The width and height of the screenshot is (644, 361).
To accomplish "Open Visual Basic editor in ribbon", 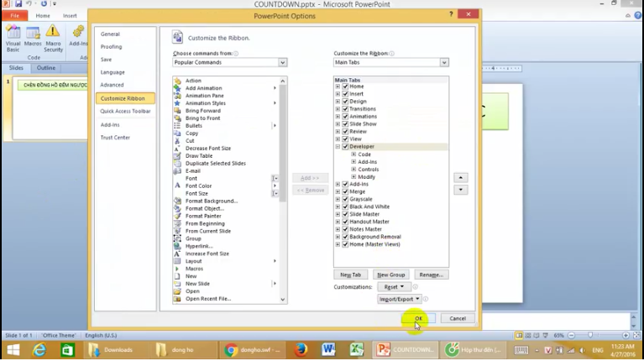I will coord(13,38).
